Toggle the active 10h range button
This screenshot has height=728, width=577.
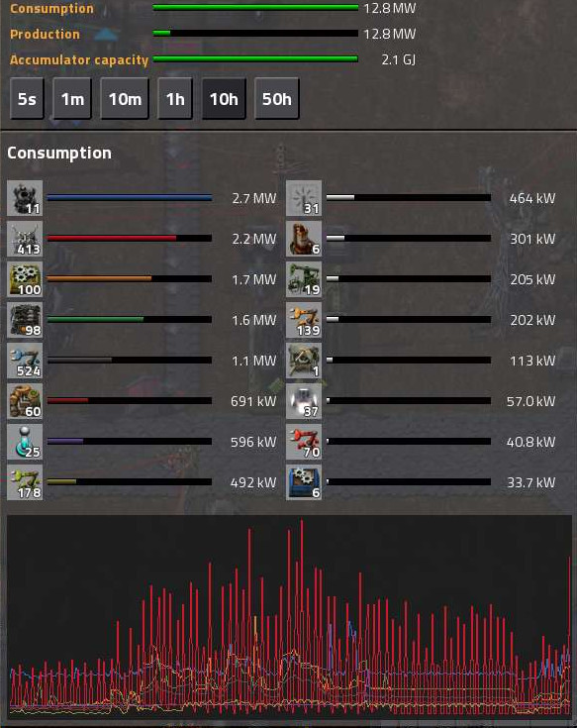[224, 98]
